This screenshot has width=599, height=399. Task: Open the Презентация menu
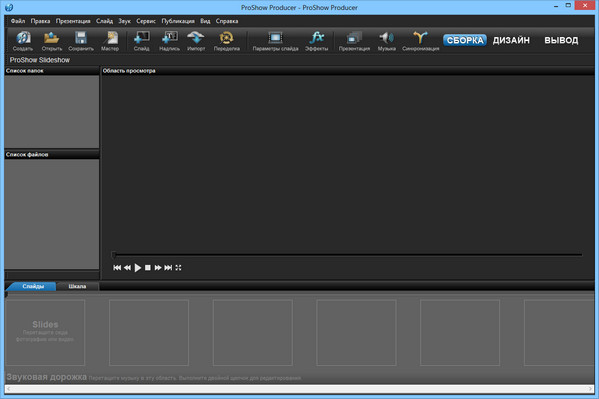(73, 21)
